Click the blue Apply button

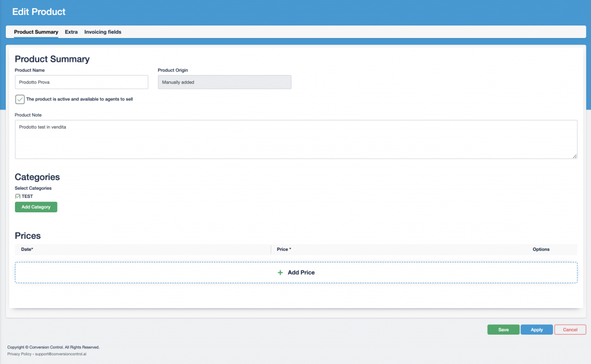[537, 330]
